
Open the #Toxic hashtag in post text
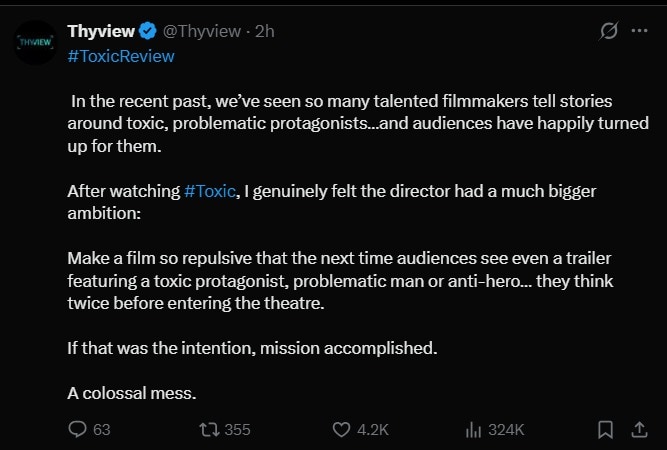pos(210,191)
